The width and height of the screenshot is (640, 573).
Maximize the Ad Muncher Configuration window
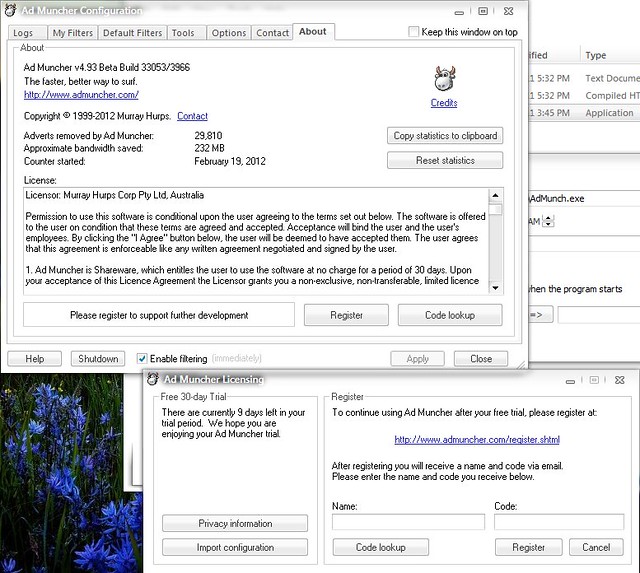point(483,11)
